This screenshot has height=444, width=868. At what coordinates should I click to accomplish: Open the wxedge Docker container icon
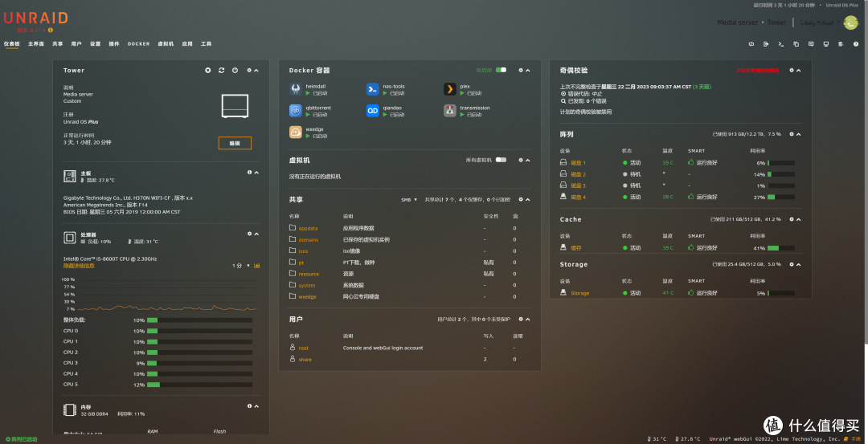296,132
